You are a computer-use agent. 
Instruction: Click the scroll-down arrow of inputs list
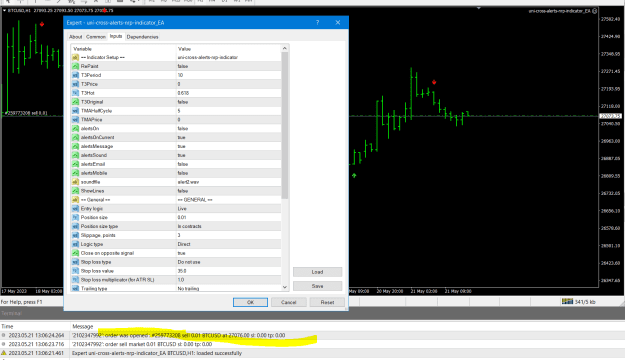coord(285,287)
